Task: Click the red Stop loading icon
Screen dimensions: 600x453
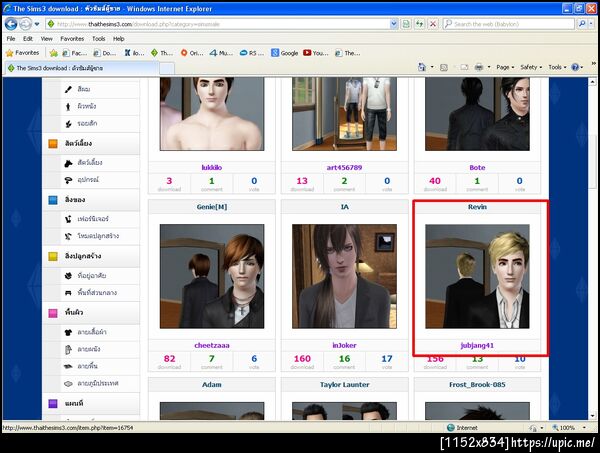Action: pos(433,24)
